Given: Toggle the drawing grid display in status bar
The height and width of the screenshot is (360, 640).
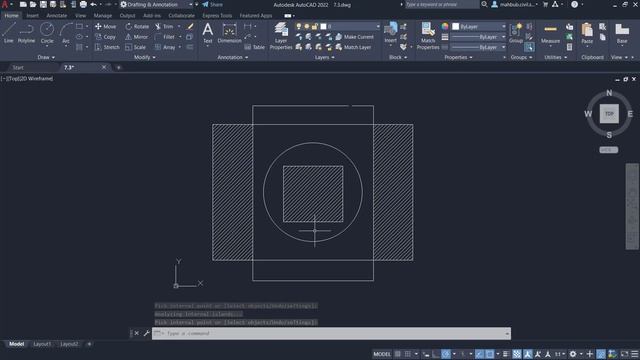Looking at the screenshot, I should [398, 354].
